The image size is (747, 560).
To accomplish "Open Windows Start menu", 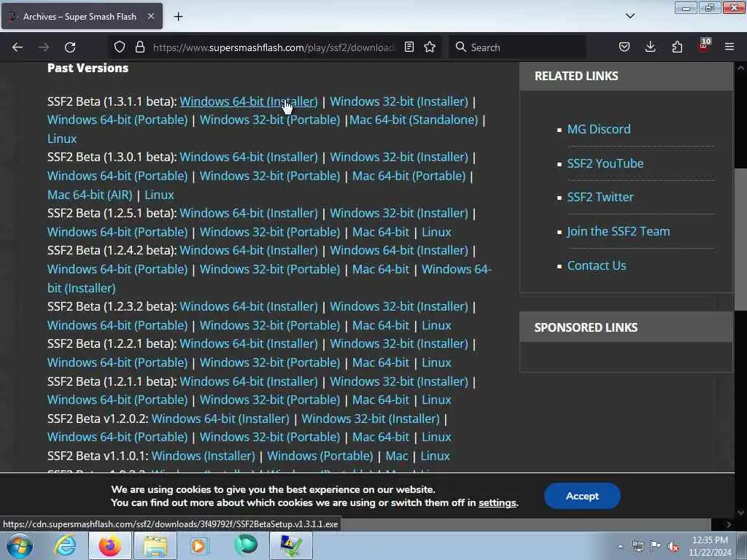I will coord(20,545).
